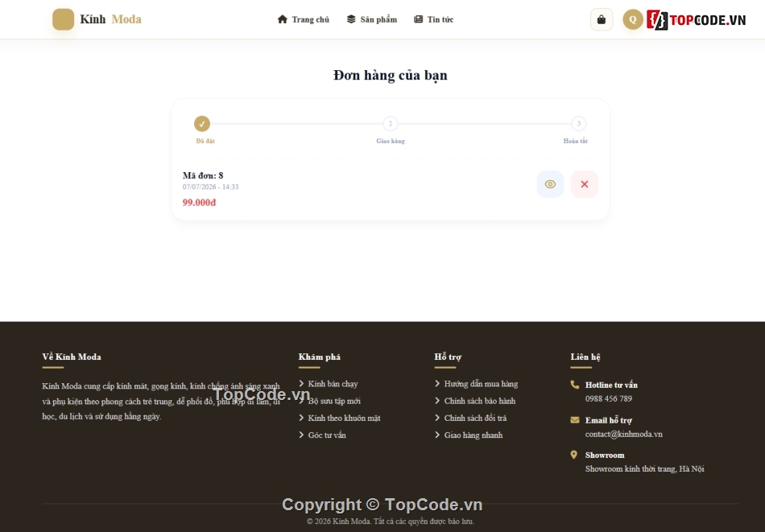The width and height of the screenshot is (765, 532).
Task: Click the email envelope icon
Action: point(575,420)
